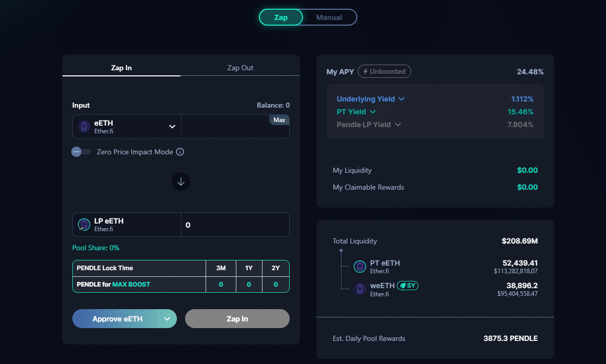Enable Zero Price Impact Mode

click(81, 152)
